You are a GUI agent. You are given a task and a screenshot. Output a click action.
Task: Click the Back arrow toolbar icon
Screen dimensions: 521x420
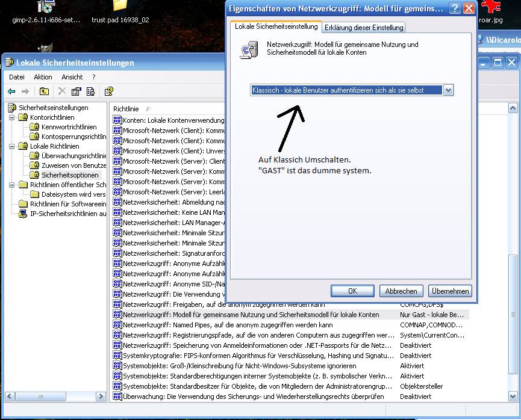(11, 91)
